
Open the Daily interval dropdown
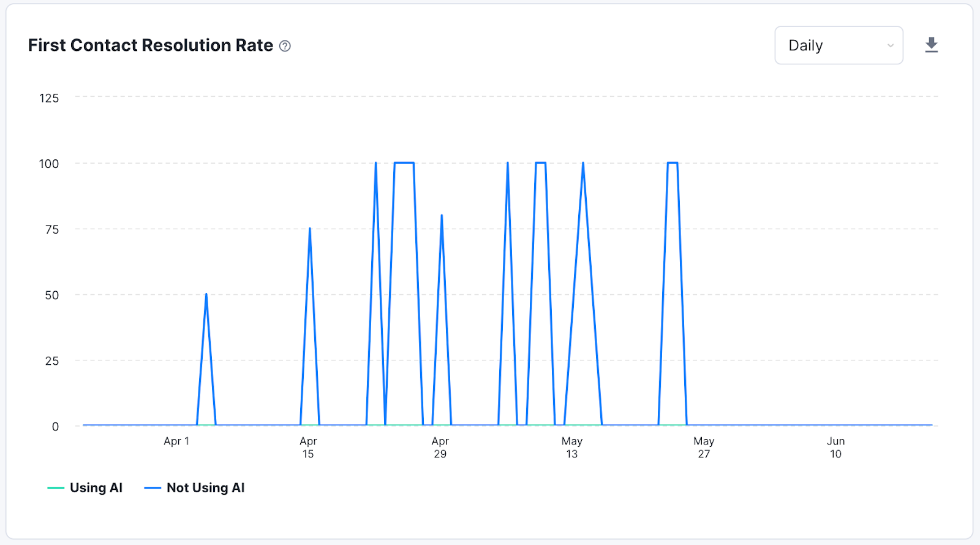tap(838, 45)
